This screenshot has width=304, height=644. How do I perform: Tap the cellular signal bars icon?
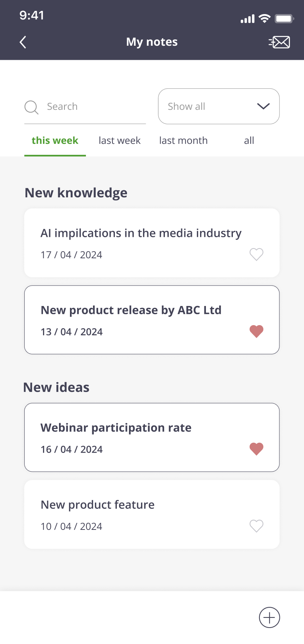click(247, 19)
